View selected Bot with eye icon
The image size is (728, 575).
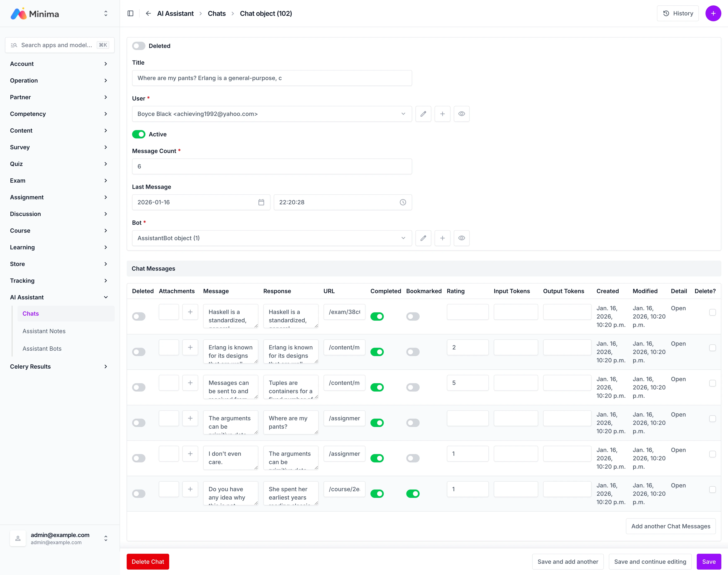pyautogui.click(x=462, y=238)
